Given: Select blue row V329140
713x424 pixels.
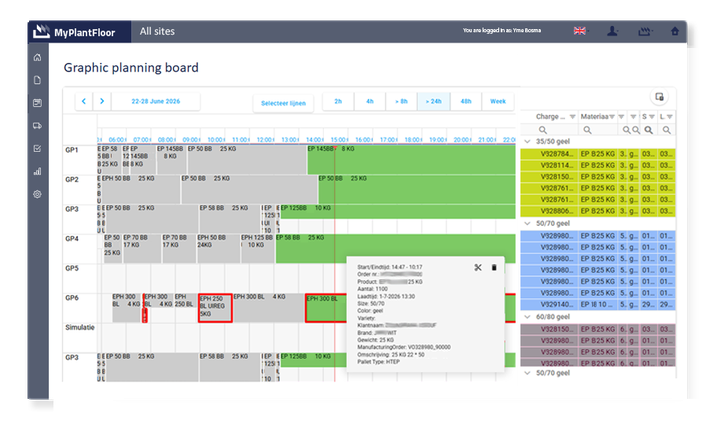Looking at the screenshot, I should (598, 304).
